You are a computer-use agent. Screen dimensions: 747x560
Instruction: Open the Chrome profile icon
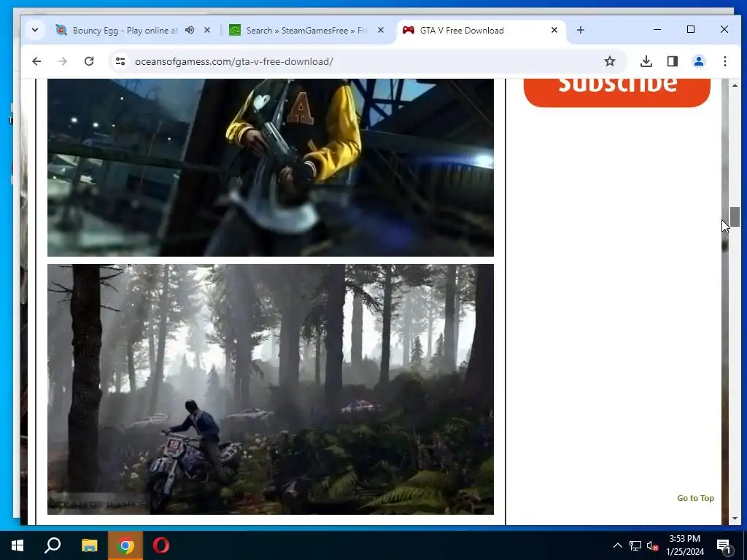click(x=699, y=61)
